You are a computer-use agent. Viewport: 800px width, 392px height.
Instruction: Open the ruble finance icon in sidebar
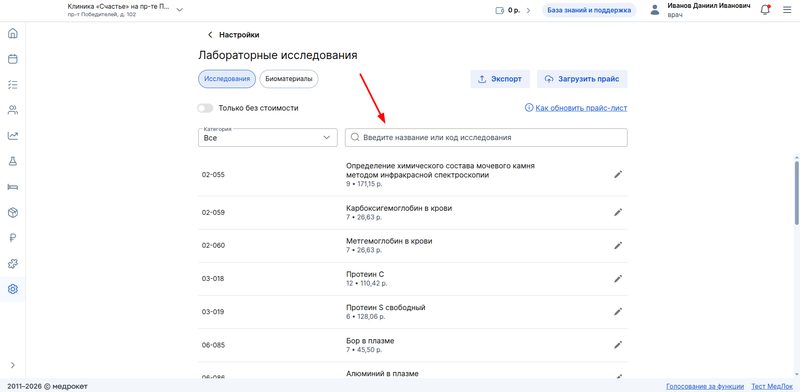(x=13, y=238)
